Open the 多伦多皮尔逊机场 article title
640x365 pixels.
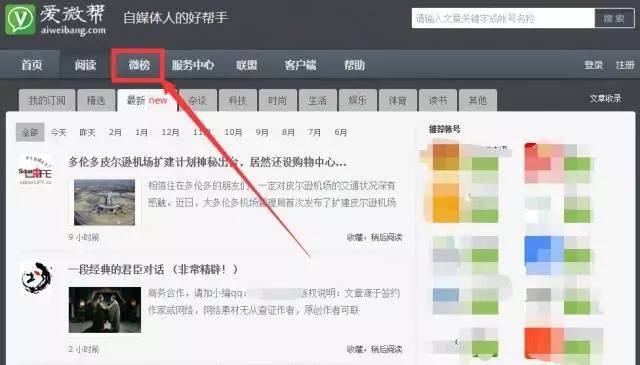(x=207, y=162)
